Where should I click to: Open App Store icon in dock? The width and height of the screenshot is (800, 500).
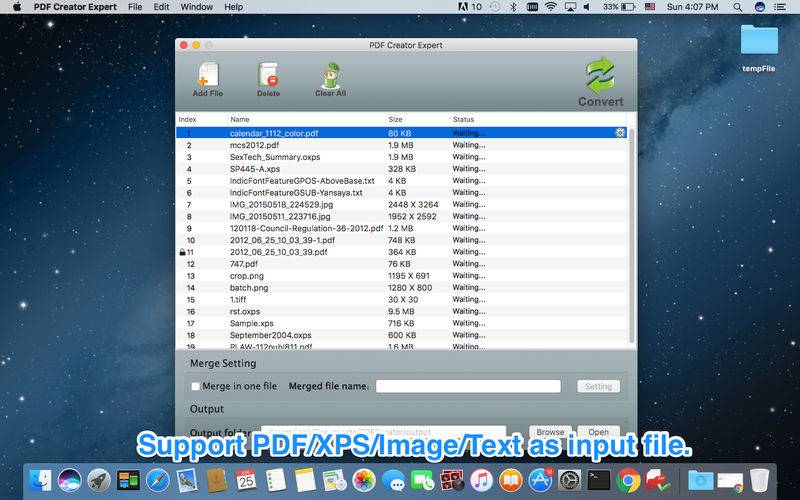540,480
